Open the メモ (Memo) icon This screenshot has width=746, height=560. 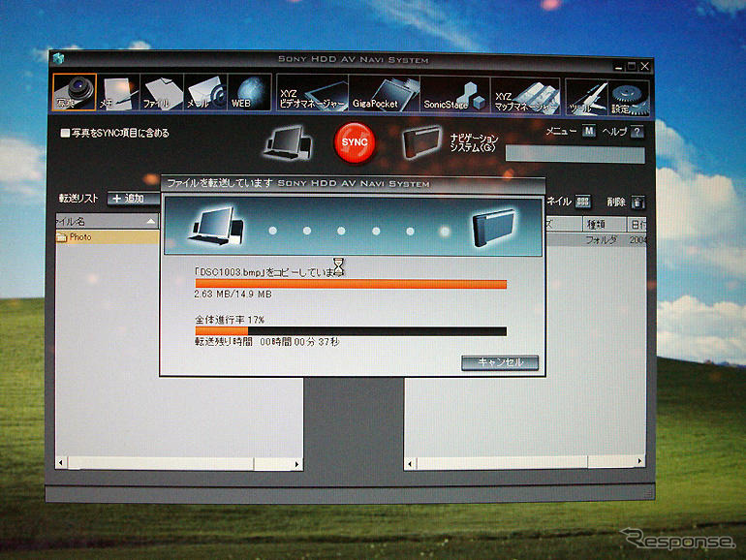118,92
